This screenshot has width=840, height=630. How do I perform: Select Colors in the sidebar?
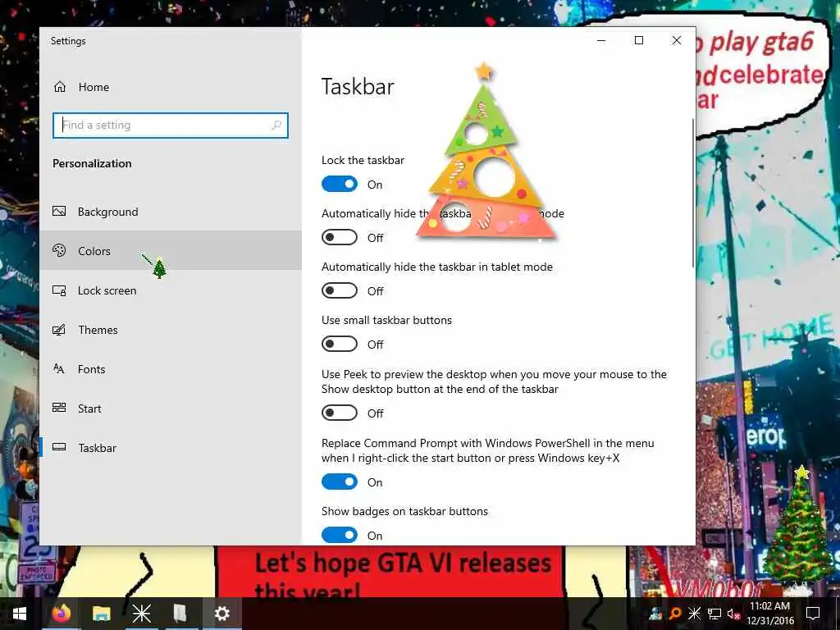(x=171, y=251)
